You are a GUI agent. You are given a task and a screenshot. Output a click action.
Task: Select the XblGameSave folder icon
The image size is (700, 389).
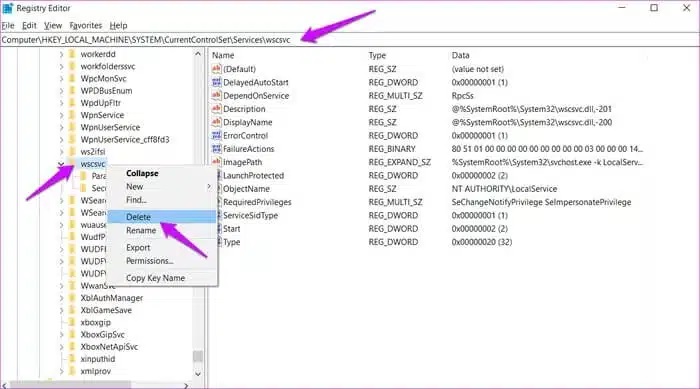pos(72,310)
